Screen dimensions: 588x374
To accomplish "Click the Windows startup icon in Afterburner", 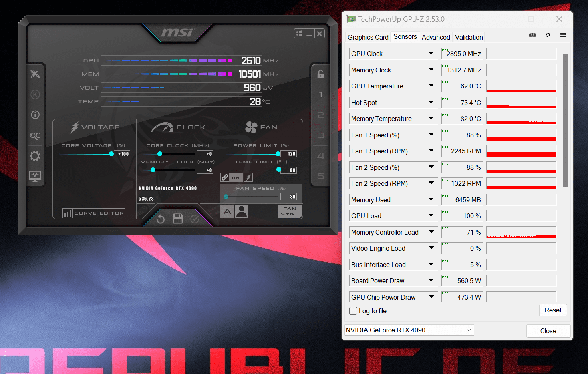I will (x=299, y=34).
